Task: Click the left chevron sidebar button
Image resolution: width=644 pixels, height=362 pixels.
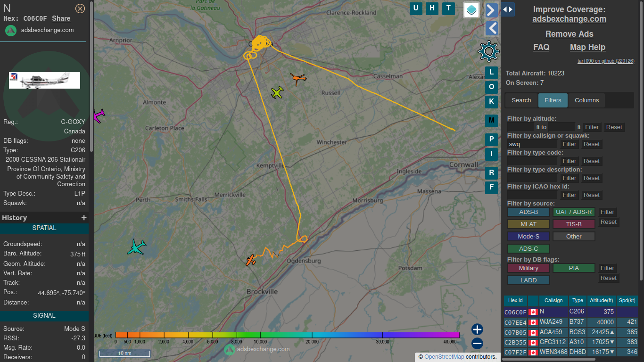Action: tap(492, 28)
